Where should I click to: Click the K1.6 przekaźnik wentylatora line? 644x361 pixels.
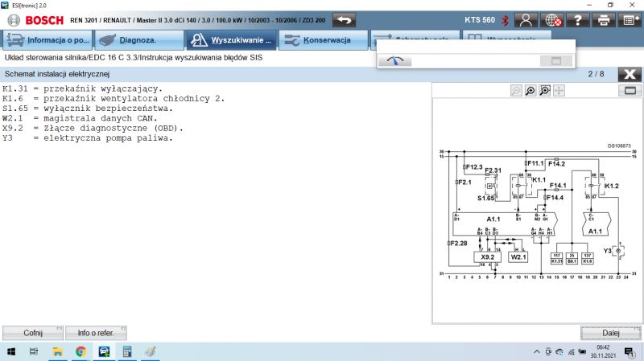coord(114,98)
